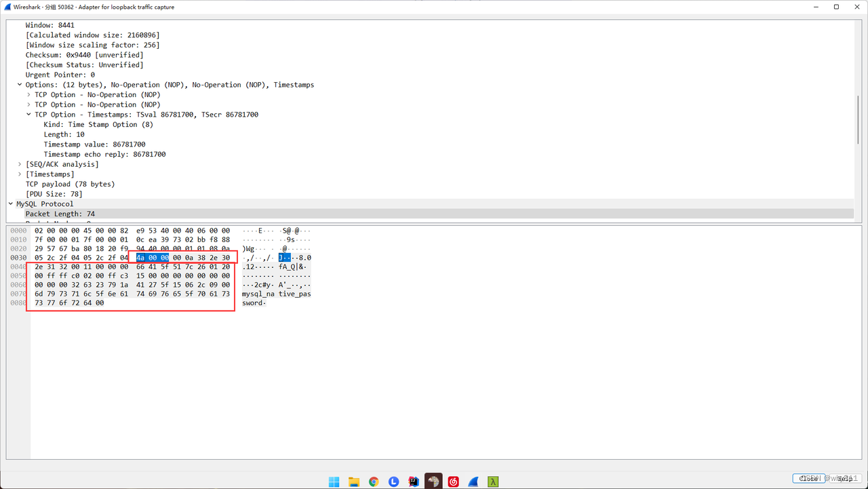
Task: Open IntelliJ IDEA from taskbar
Action: point(414,482)
